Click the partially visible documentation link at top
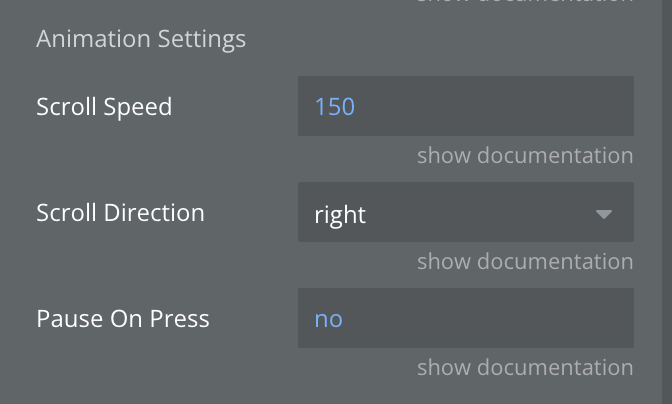Image resolution: width=672 pixels, height=404 pixels. [524, 2]
